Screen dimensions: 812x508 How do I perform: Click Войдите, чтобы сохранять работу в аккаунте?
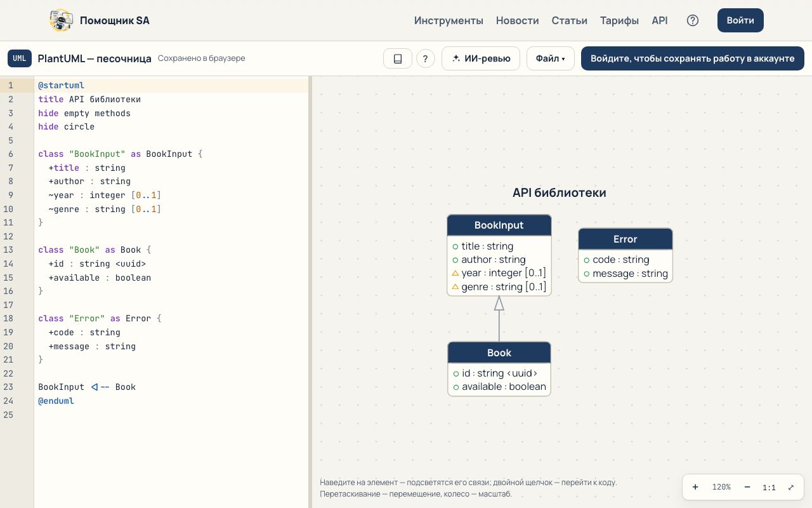pyautogui.click(x=693, y=58)
